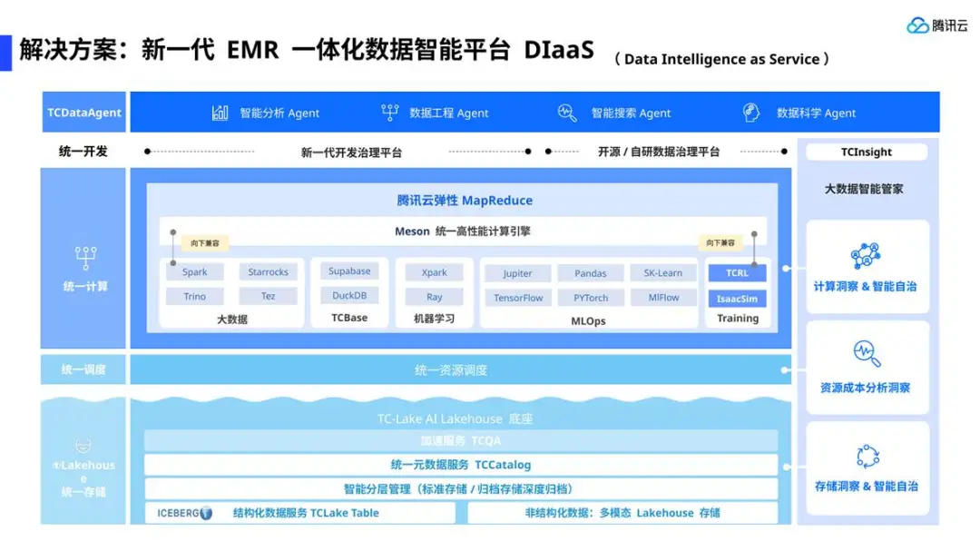
Task: Click the 机器学习 group label
Action: pyautogui.click(x=434, y=319)
